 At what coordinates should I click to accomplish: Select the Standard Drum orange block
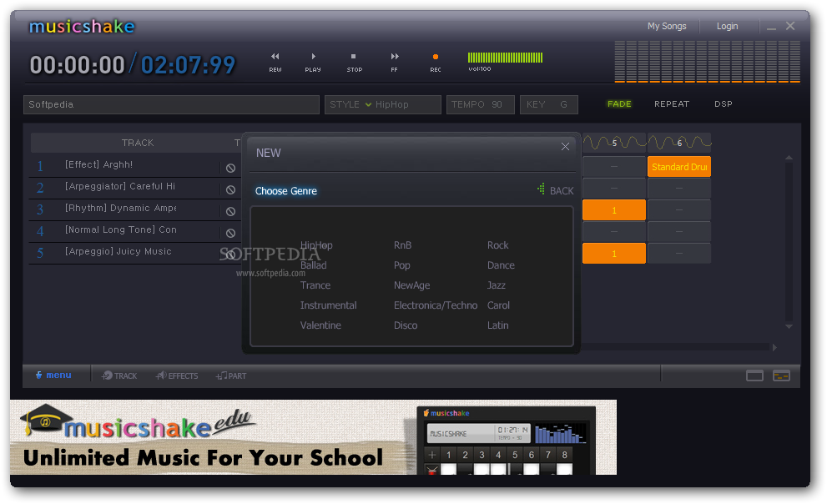pyautogui.click(x=679, y=167)
